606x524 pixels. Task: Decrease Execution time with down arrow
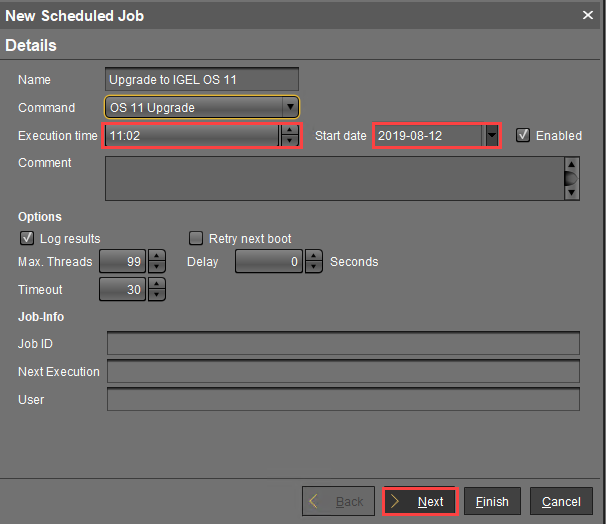[290, 141]
